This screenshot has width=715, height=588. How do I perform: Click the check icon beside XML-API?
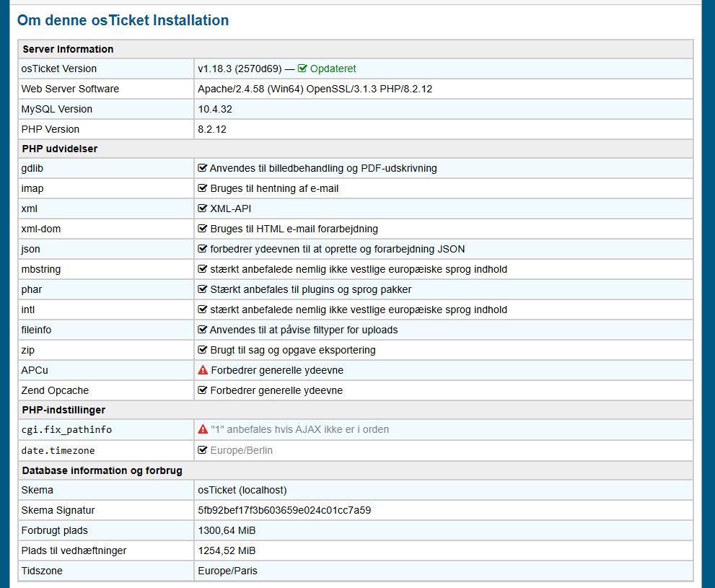(203, 209)
